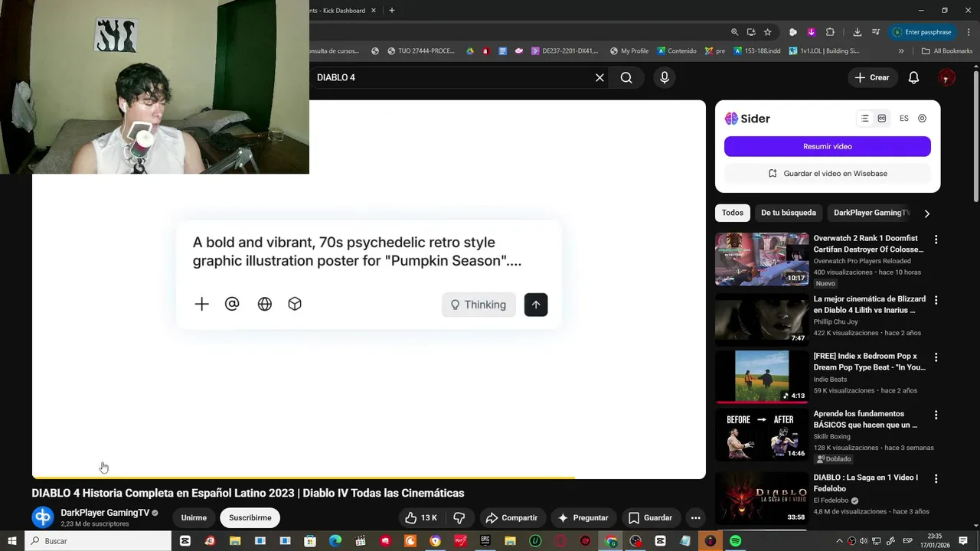Click the cube icon in prompt box
Viewport: 980px width, 551px height.
[x=295, y=305]
